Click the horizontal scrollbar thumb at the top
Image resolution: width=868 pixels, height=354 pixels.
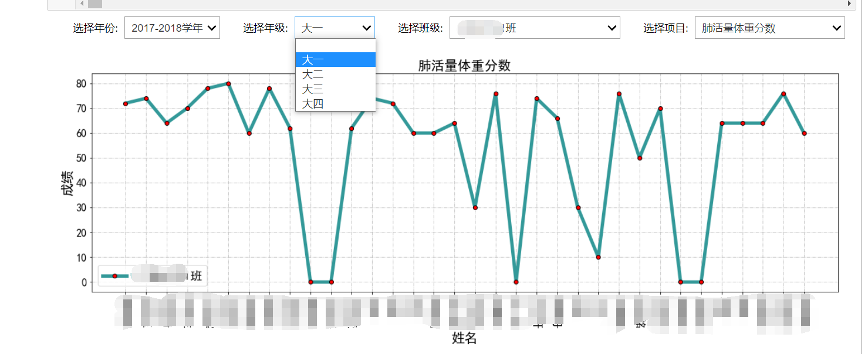point(94,4)
